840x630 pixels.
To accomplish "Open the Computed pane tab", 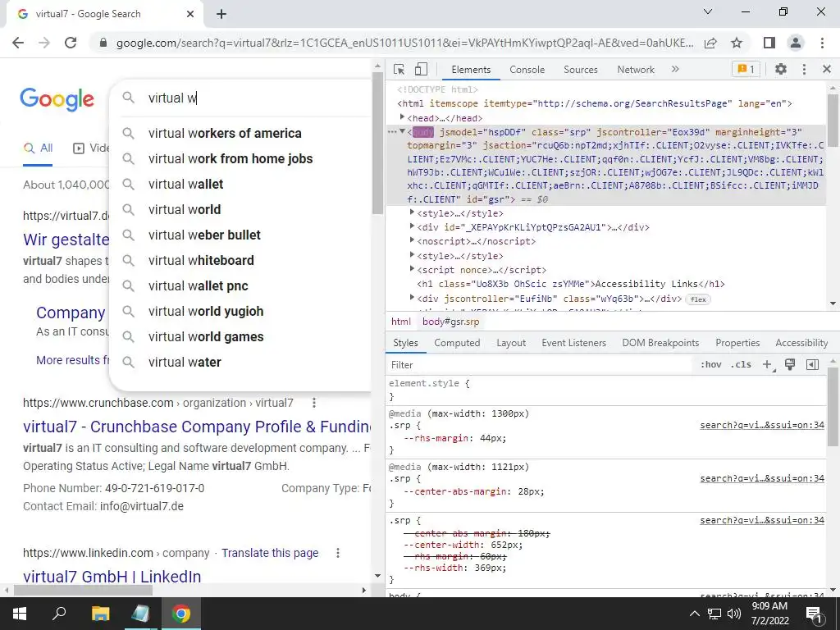I will click(457, 343).
